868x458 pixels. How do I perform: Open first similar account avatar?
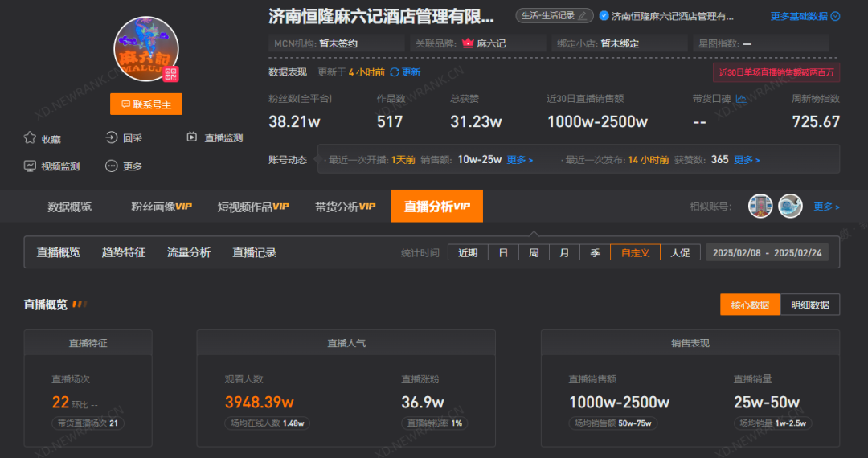pos(760,207)
